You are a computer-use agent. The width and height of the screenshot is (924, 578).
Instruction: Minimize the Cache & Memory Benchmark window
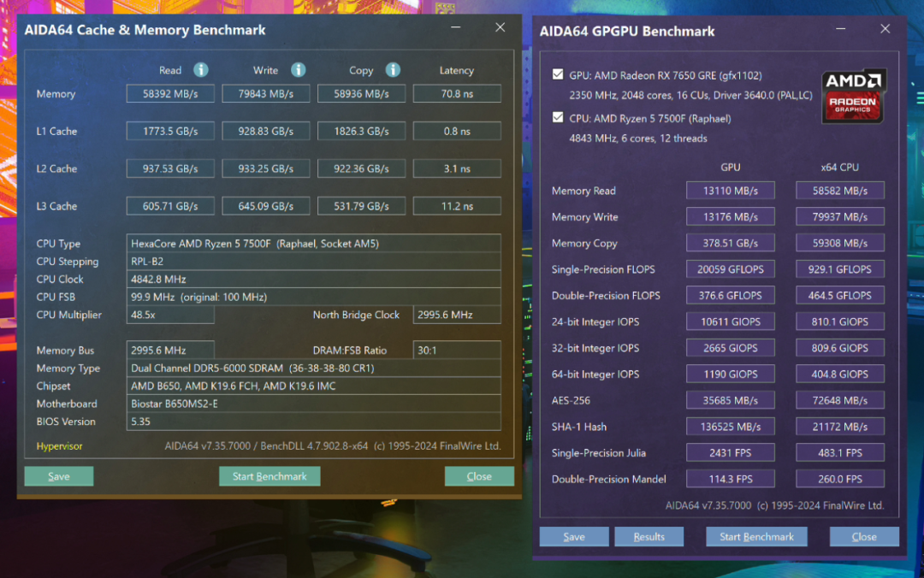click(455, 27)
